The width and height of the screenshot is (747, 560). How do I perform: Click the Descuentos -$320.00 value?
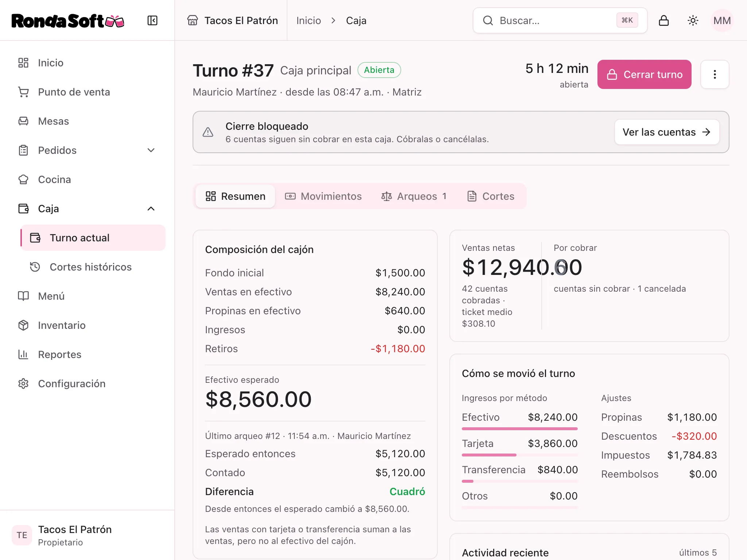(694, 436)
